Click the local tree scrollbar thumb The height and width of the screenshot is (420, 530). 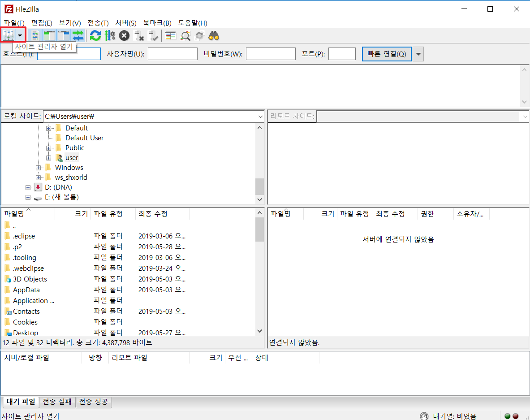[x=259, y=186]
